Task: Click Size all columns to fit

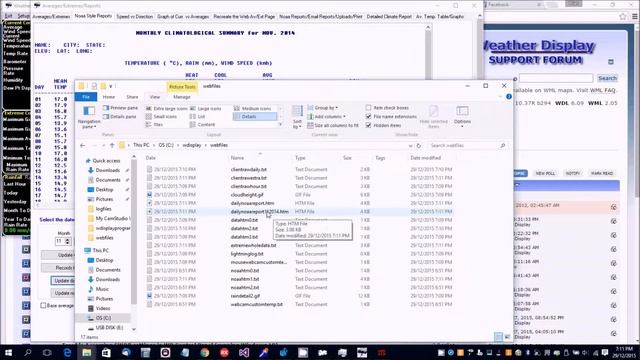Action: click(333, 125)
